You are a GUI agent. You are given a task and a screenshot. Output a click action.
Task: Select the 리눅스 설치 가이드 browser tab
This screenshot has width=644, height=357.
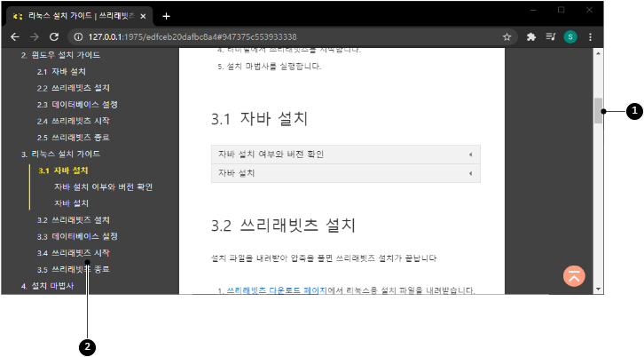tap(79, 16)
